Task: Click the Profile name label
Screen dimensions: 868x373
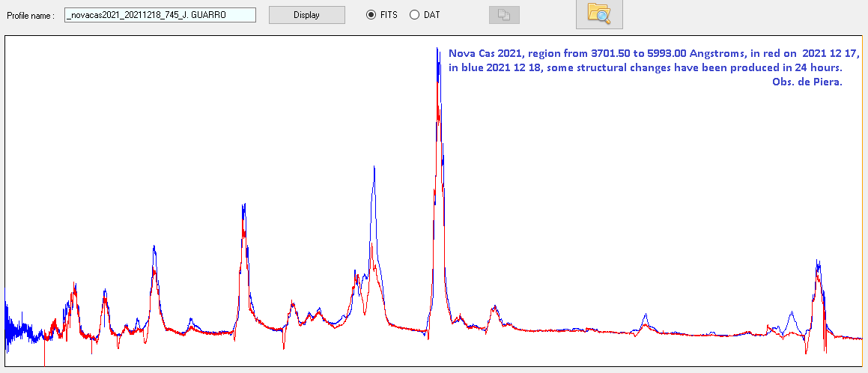Action: [31, 16]
